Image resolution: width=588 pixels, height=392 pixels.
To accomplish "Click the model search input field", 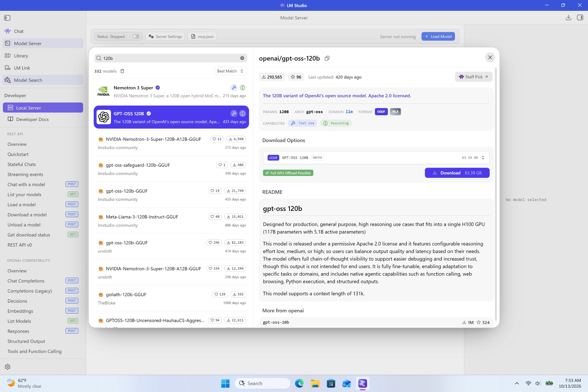I will click(x=171, y=58).
